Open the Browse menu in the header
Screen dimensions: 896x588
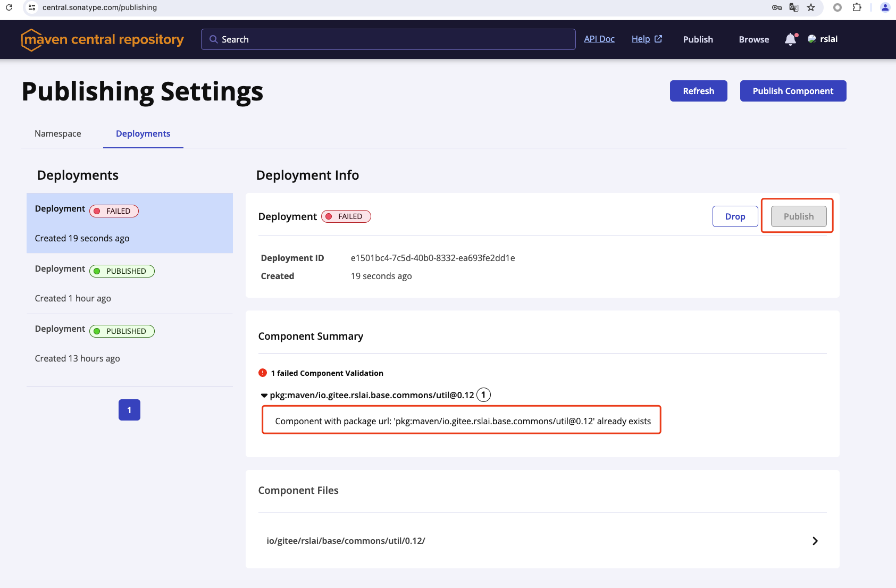point(754,39)
